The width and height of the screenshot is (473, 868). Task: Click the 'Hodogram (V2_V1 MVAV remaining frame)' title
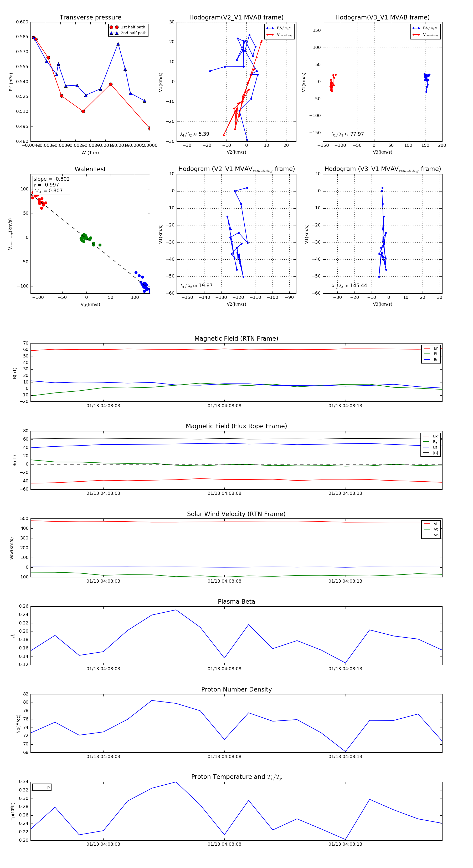tap(236, 169)
